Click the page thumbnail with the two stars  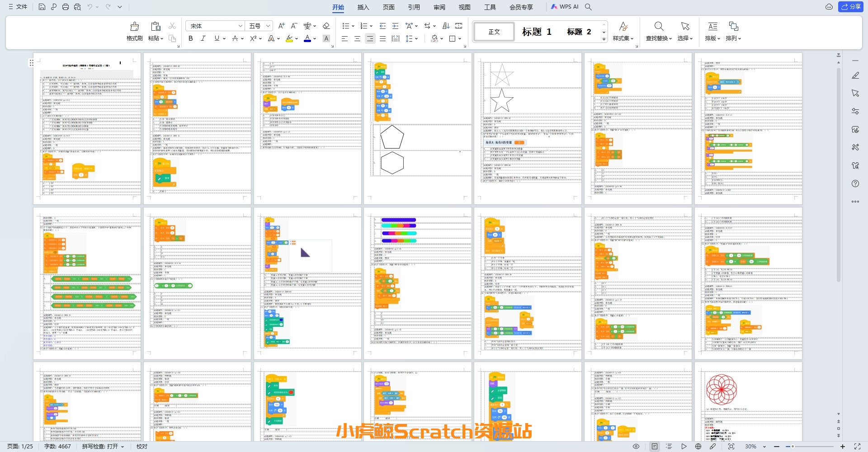click(528, 128)
